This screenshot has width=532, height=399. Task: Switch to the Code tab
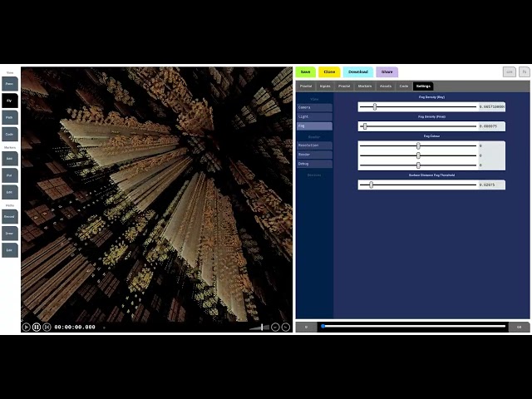point(404,86)
